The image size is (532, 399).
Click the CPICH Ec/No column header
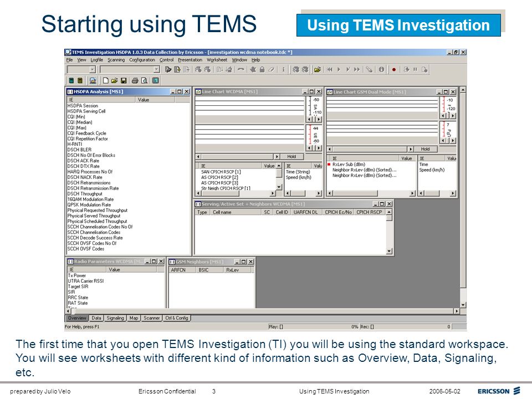coord(338,212)
